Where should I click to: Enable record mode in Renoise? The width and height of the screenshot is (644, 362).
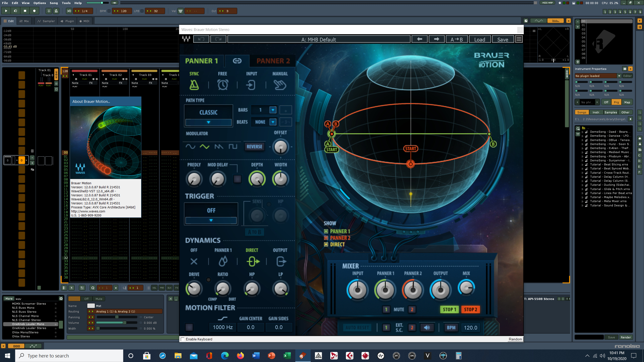pos(34,11)
